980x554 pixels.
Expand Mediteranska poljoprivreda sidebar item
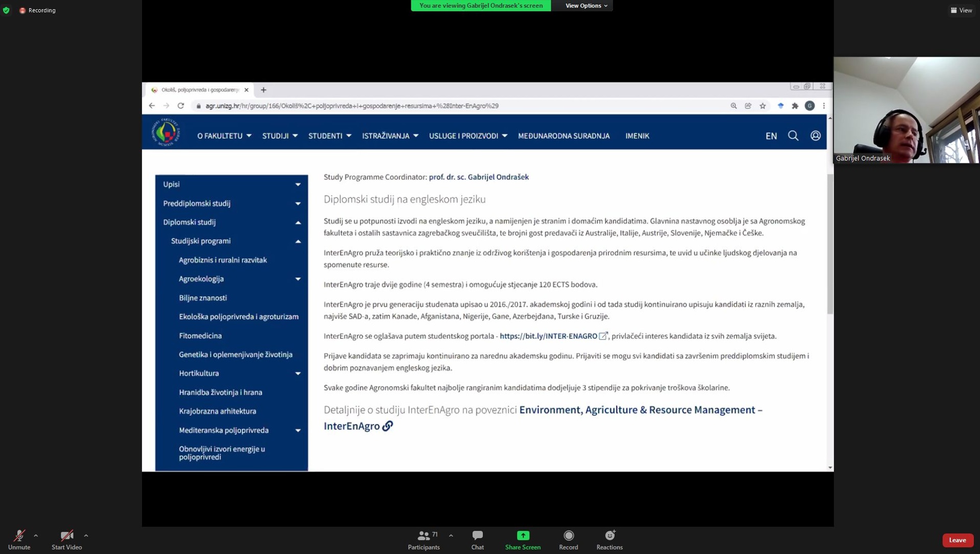[298, 430]
